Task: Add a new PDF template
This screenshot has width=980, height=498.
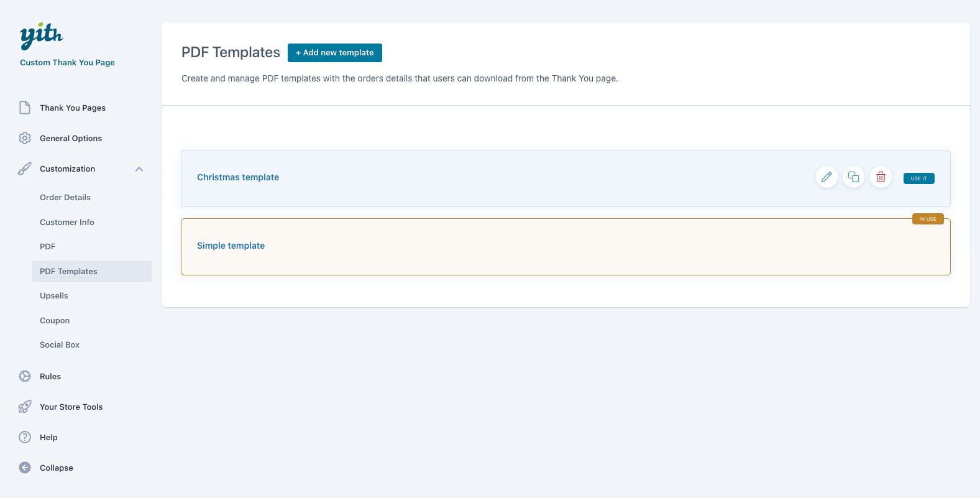Action: 334,53
